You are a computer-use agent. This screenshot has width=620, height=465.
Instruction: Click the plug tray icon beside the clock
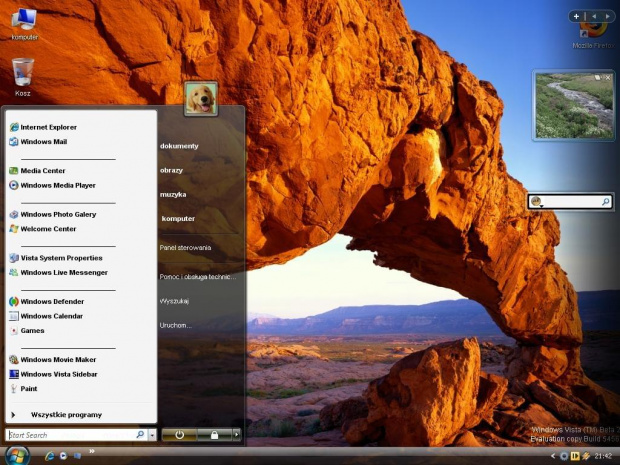(x=586, y=456)
